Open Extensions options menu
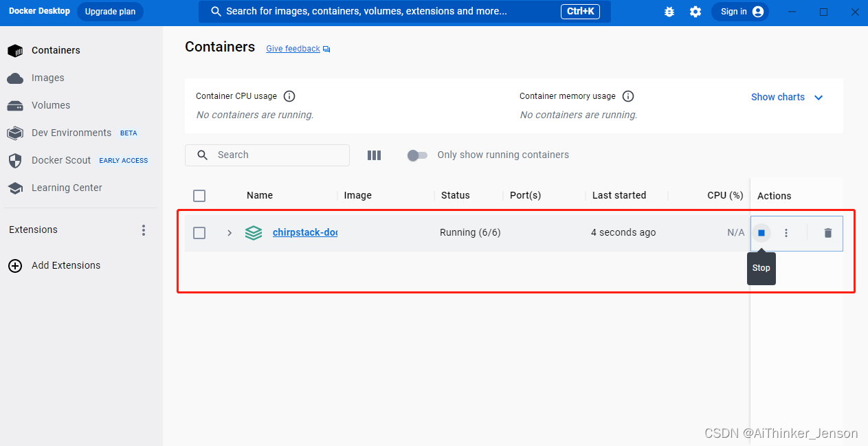This screenshot has width=868, height=446. pos(144,230)
